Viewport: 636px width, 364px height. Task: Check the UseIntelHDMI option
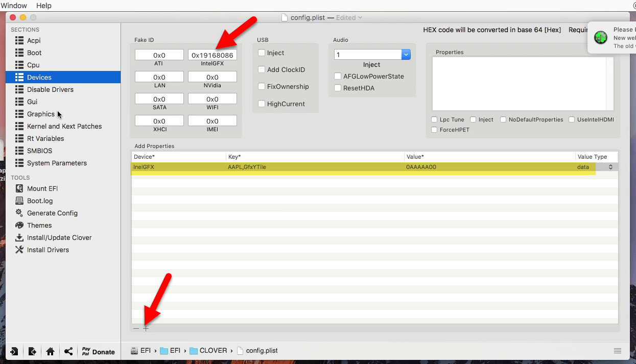click(x=572, y=119)
